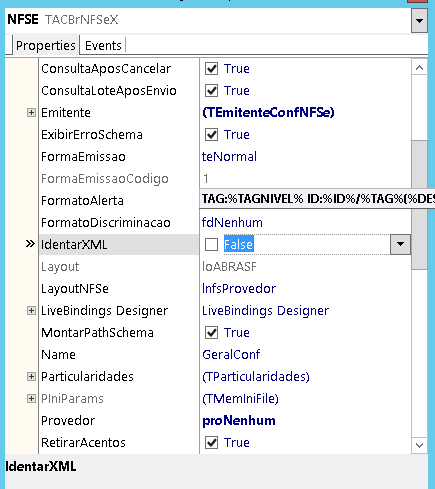The image size is (435, 489).
Task: Uncheck the RetirarAcentos checkbox
Action: (x=211, y=443)
